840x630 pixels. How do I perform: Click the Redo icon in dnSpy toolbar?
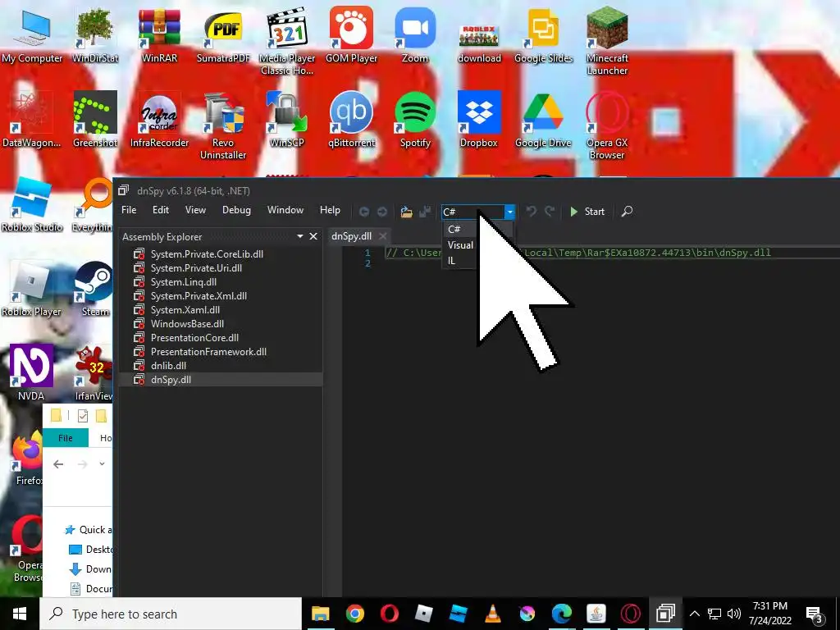(549, 211)
